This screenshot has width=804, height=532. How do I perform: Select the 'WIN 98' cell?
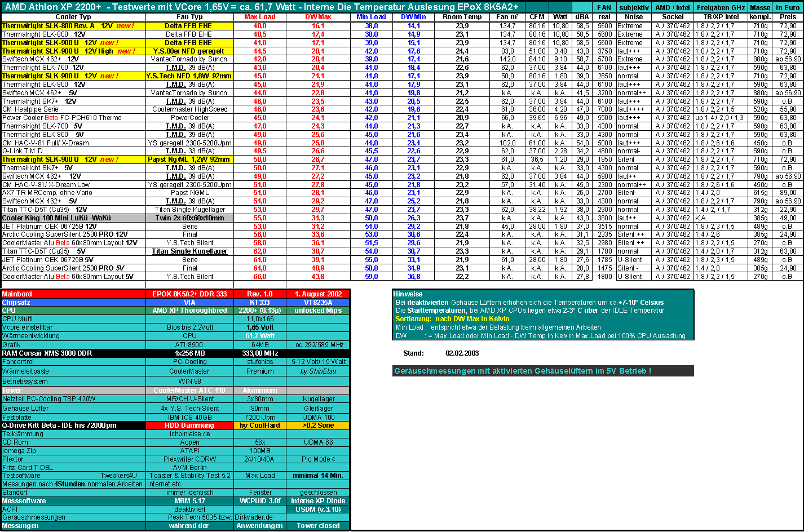(189, 382)
